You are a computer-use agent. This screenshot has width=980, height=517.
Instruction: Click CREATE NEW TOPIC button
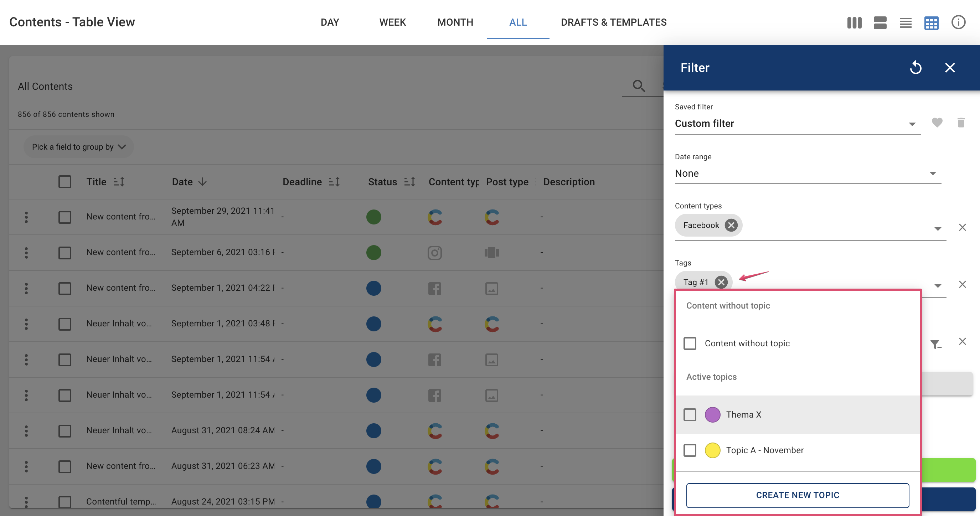point(798,495)
